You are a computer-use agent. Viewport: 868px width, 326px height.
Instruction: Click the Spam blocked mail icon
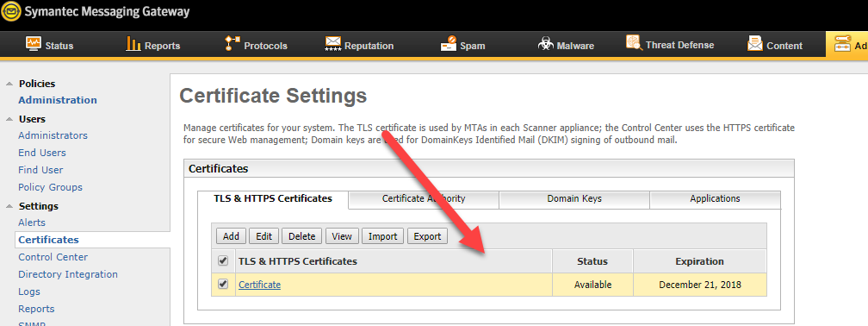[x=449, y=43]
